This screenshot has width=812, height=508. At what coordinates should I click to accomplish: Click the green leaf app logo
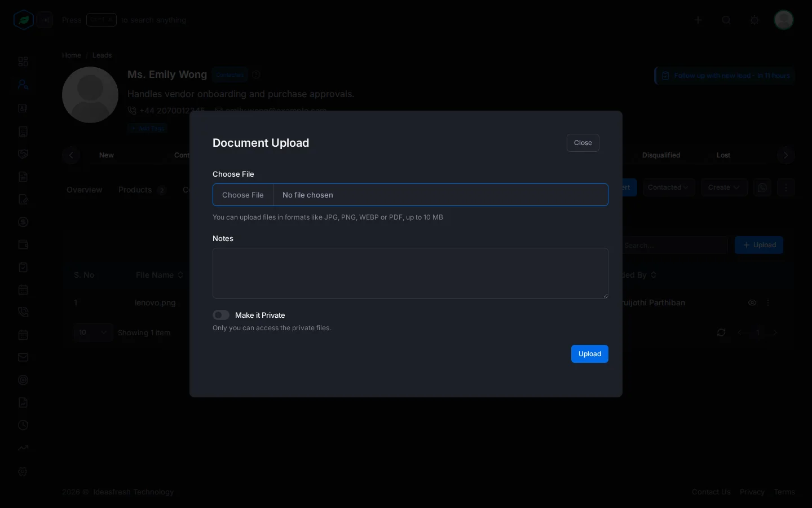coord(24,20)
